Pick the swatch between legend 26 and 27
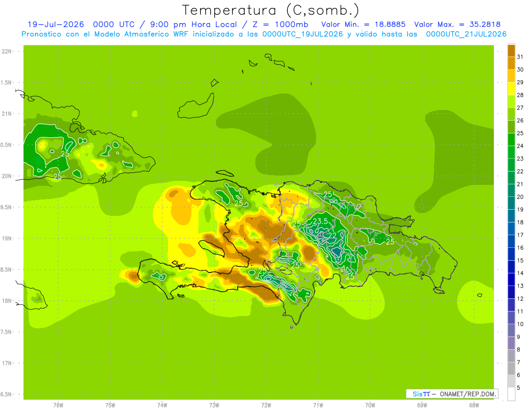This screenshot has height=411, width=532. coord(511,114)
